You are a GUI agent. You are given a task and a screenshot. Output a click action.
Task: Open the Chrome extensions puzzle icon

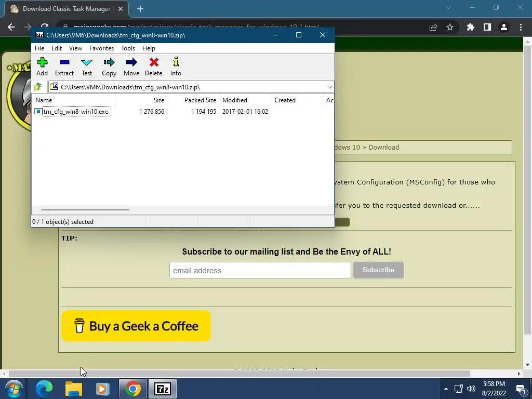point(471,27)
